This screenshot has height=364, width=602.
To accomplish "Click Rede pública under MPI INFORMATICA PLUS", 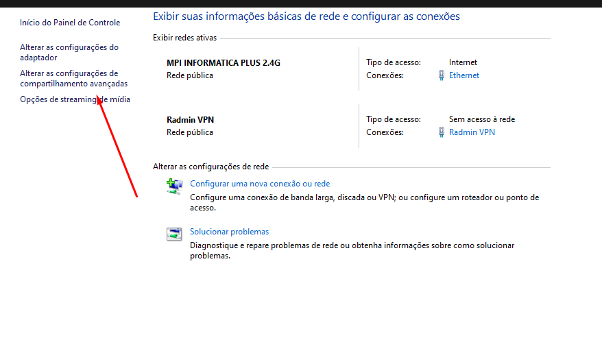I will tap(190, 75).
